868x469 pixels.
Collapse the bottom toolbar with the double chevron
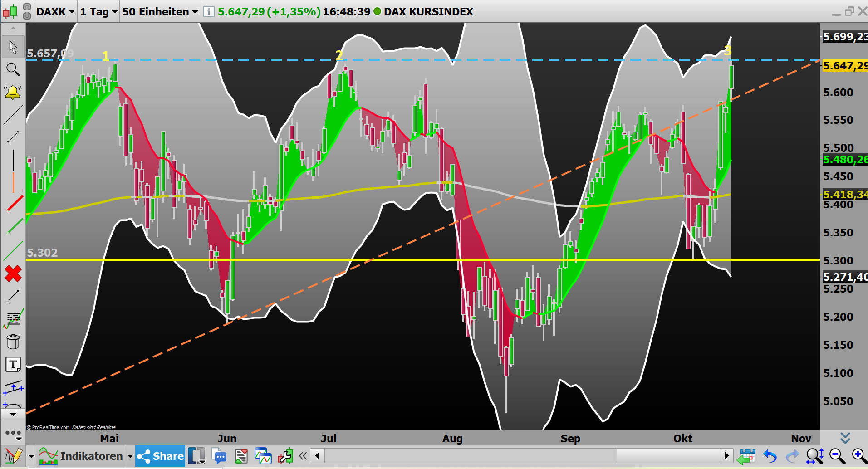303,456
